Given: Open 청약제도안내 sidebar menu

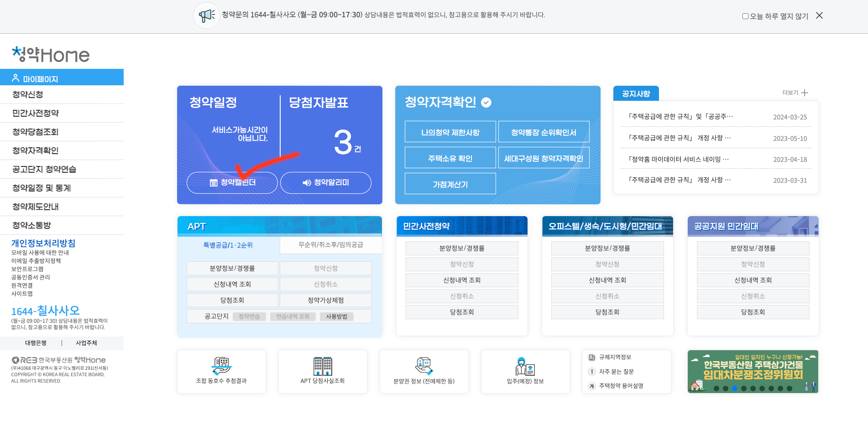Looking at the screenshot, I should point(62,207).
